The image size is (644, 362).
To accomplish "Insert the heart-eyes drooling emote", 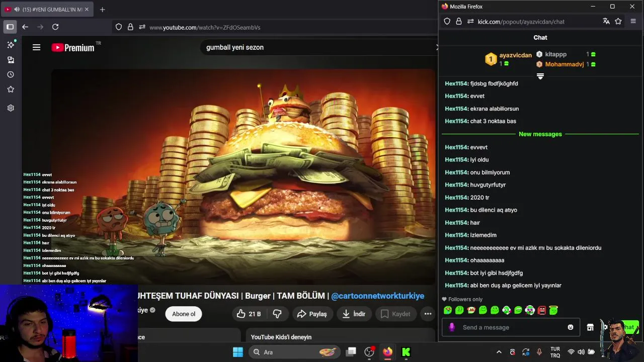I will click(448, 310).
